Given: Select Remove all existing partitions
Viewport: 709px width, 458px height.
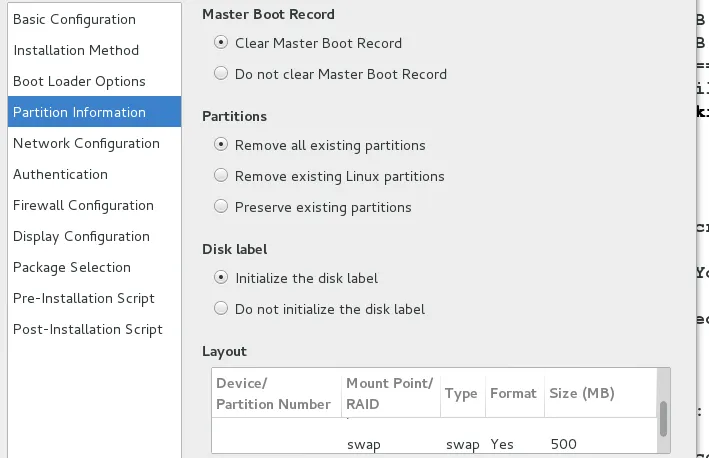Looking at the screenshot, I should tap(221, 145).
